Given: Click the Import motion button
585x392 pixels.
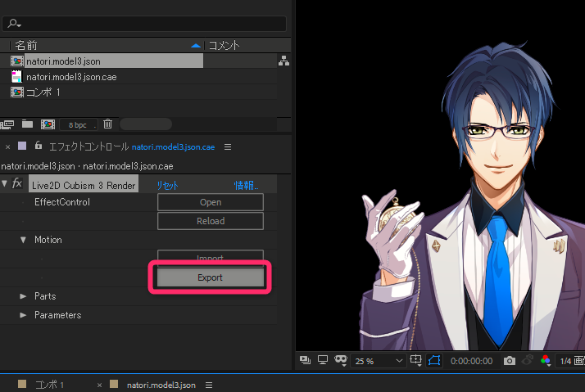Looking at the screenshot, I should coord(211,257).
